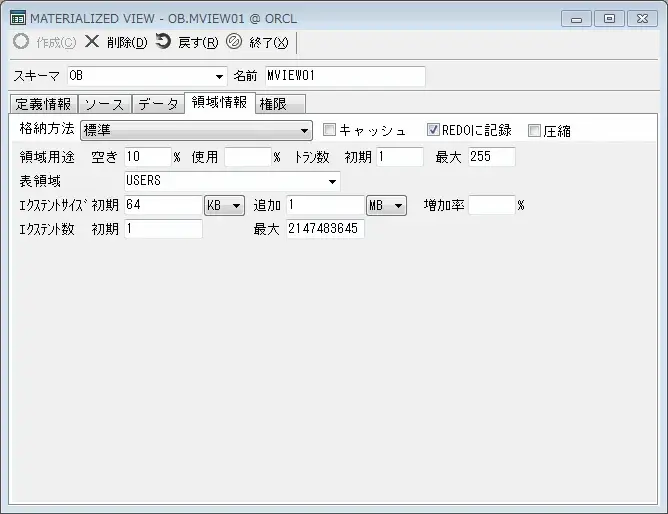This screenshot has height=514, width=668.
Task: Click the 追加 extent size field
Action: [x=325, y=205]
